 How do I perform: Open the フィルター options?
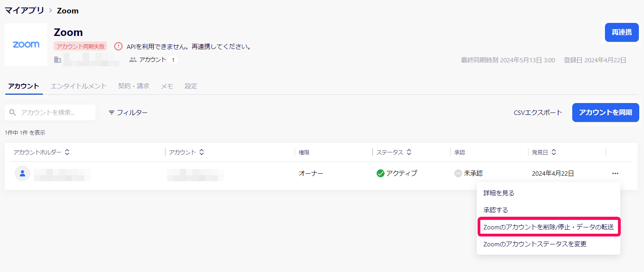[128, 113]
